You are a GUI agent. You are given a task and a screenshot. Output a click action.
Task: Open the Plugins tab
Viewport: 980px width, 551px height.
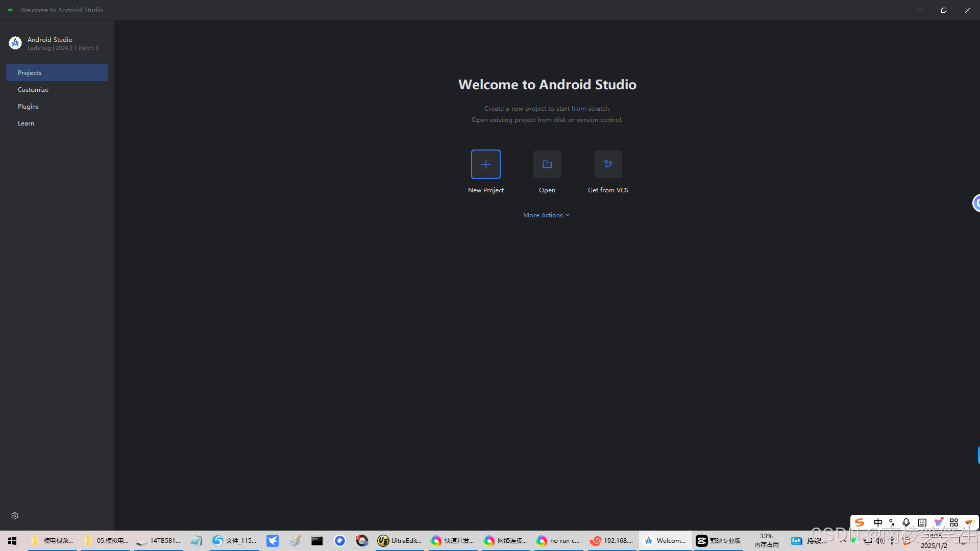28,107
